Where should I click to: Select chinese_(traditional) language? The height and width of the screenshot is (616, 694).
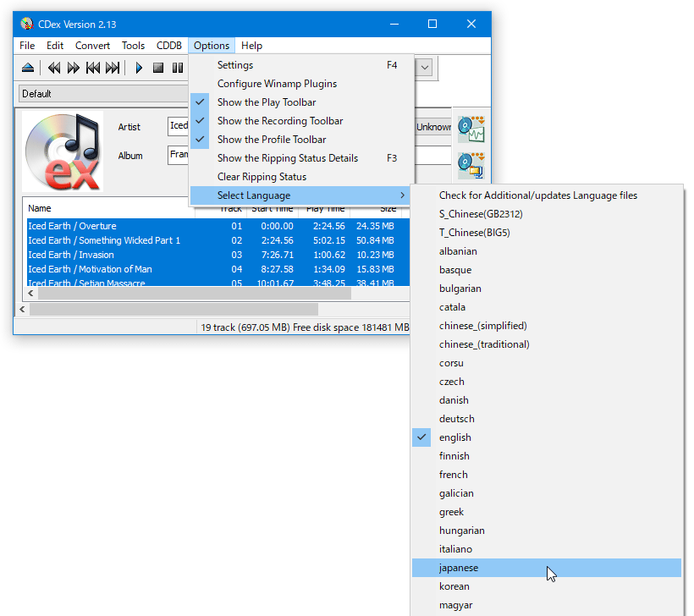[x=547, y=344]
